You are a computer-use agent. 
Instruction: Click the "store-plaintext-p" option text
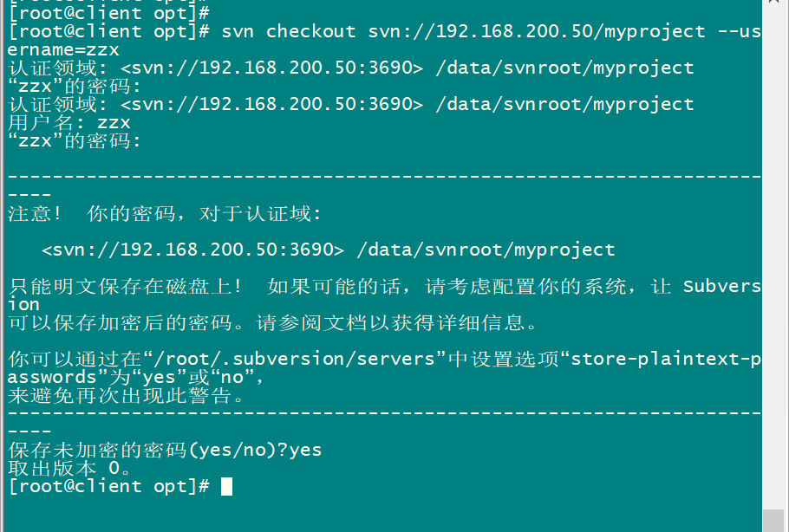point(666,359)
